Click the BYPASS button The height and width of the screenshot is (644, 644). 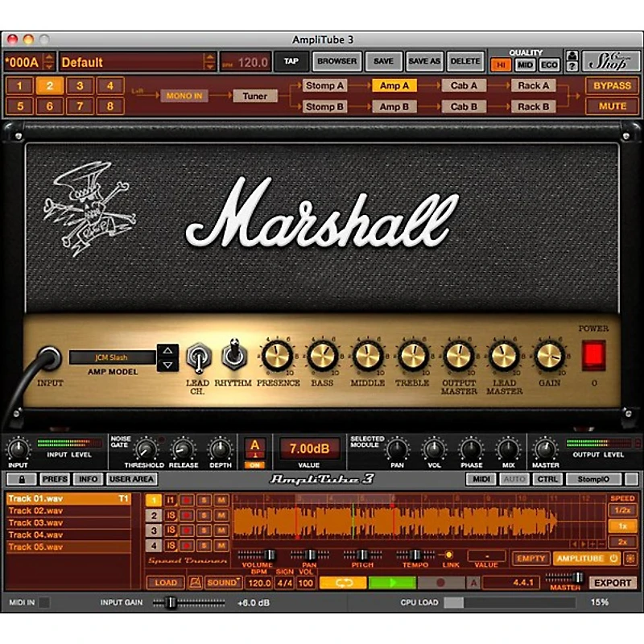(612, 86)
